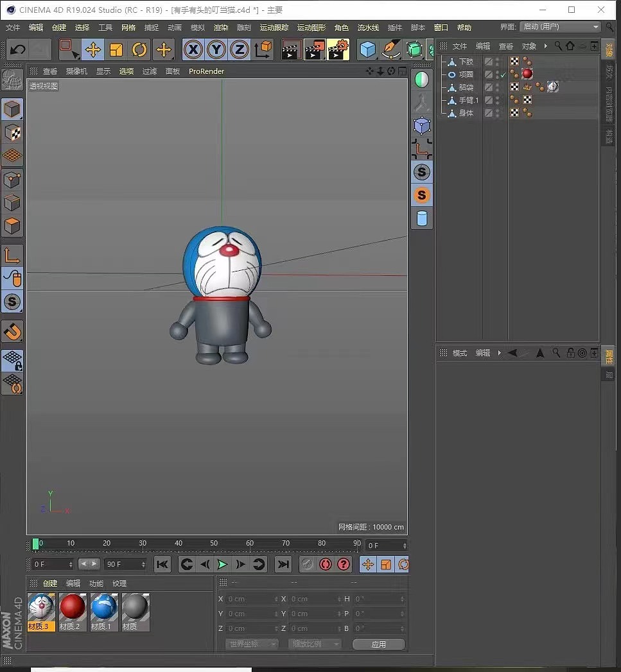Render to Picture Viewer icon
Screen dimensions: 621x672
[315, 49]
